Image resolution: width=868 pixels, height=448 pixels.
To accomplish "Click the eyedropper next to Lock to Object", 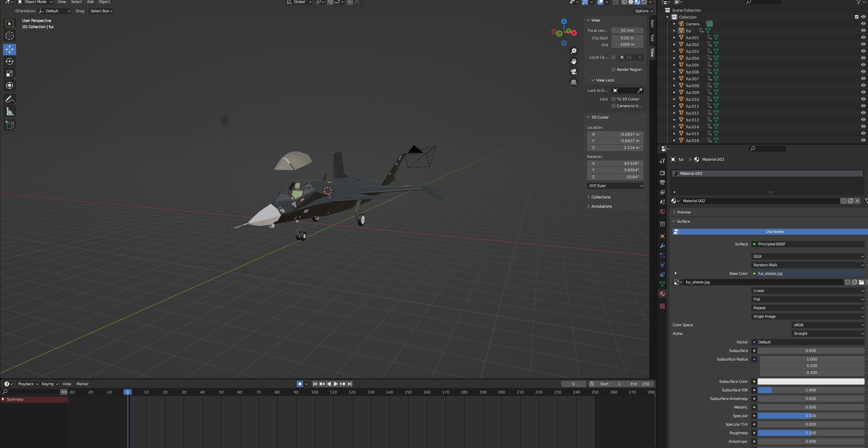I will point(639,90).
